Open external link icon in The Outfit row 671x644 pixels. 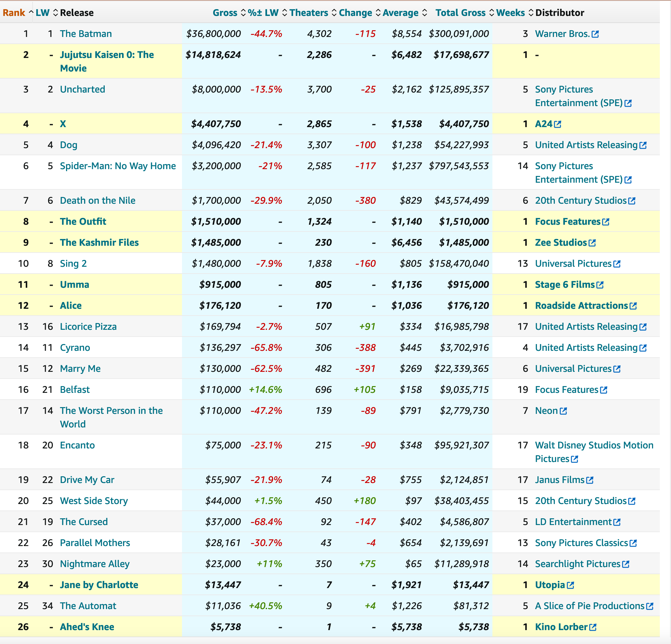click(x=606, y=222)
